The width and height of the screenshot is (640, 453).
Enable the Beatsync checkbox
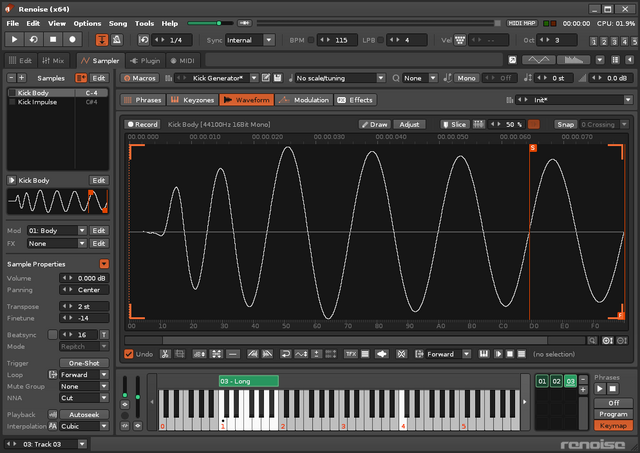pyautogui.click(x=52, y=335)
